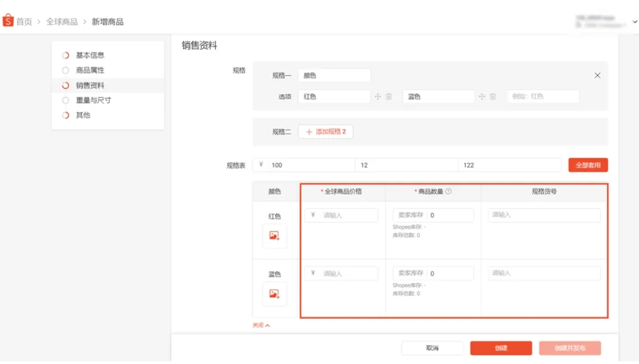
Task: Collapse the variant table via 关闭 link
Action: (258, 324)
